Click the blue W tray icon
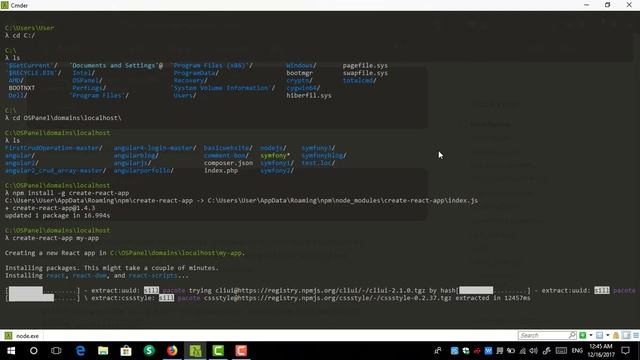 [488, 351]
